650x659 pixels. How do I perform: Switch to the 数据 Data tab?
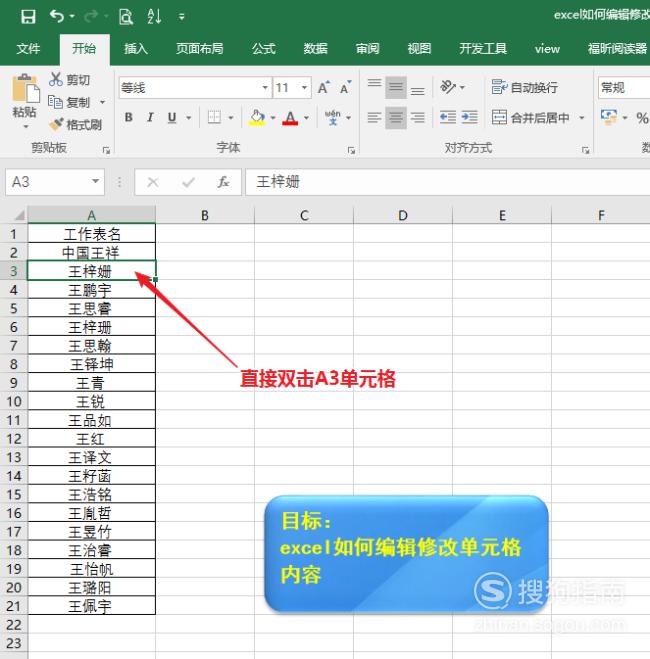tap(316, 49)
